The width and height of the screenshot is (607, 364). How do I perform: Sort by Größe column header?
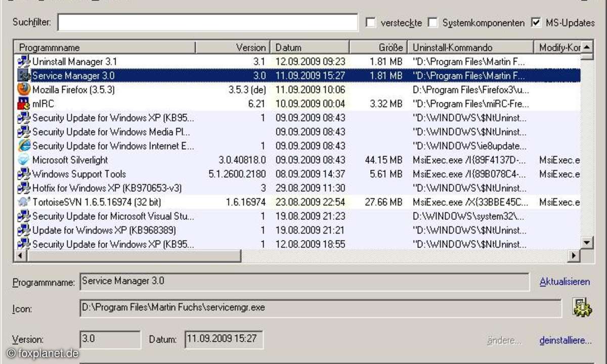click(x=378, y=48)
